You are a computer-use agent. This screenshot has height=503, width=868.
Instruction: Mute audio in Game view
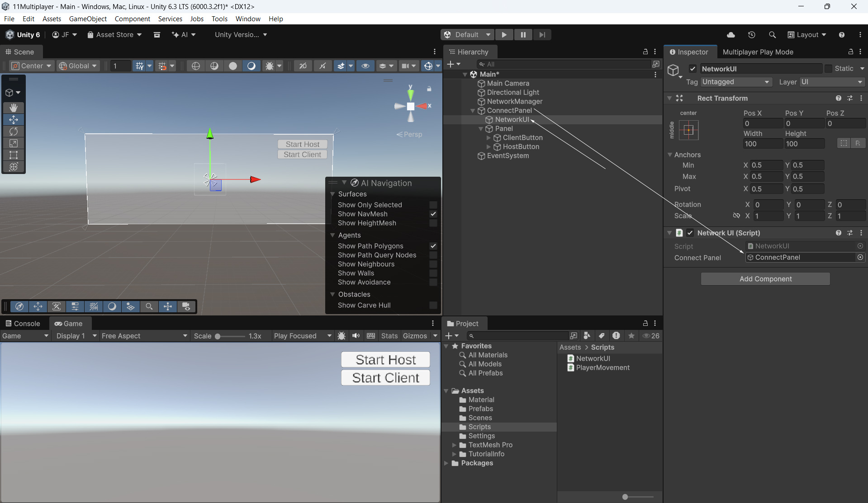click(356, 336)
